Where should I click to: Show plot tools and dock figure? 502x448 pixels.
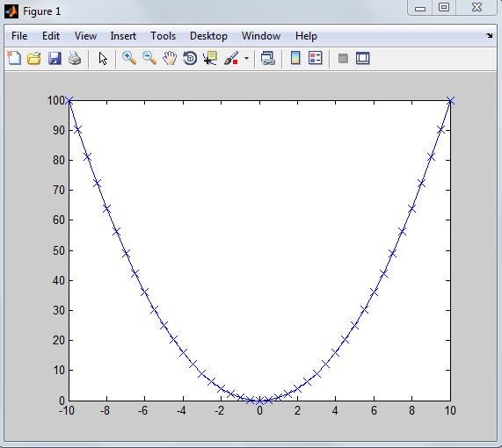coord(363,58)
